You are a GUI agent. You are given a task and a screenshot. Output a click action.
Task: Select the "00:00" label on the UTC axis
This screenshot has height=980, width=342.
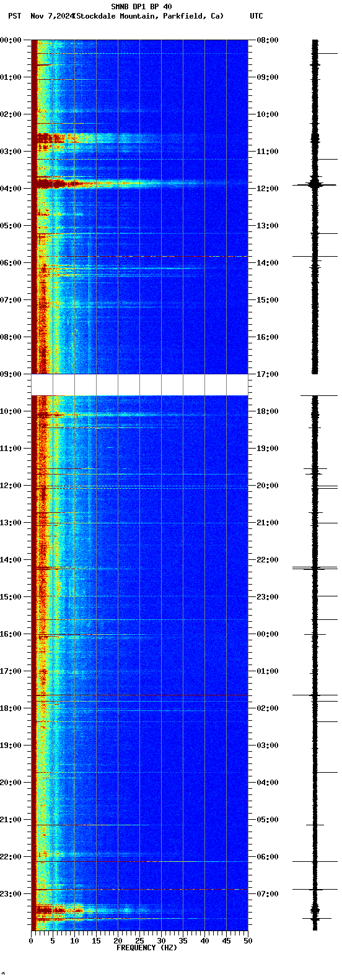[268, 634]
